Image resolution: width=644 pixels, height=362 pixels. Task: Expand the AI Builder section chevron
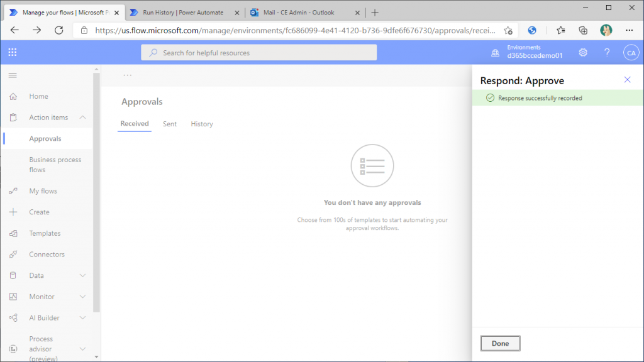coord(82,317)
